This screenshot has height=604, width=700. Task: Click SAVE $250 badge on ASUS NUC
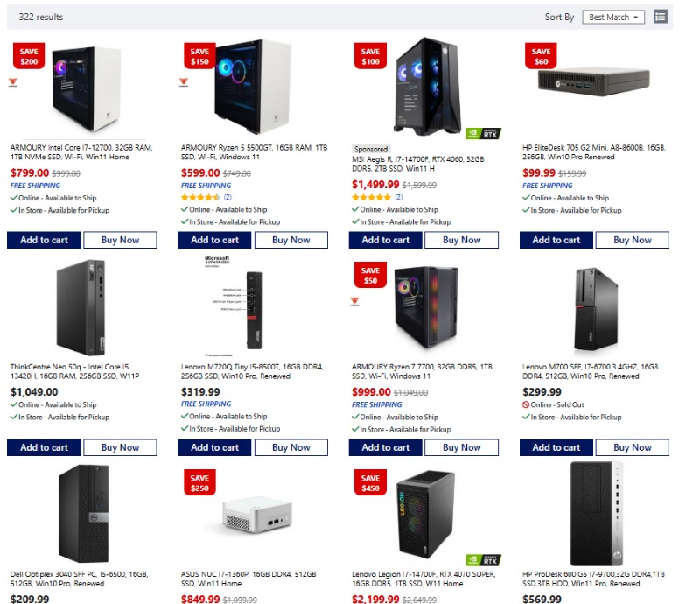(x=199, y=482)
